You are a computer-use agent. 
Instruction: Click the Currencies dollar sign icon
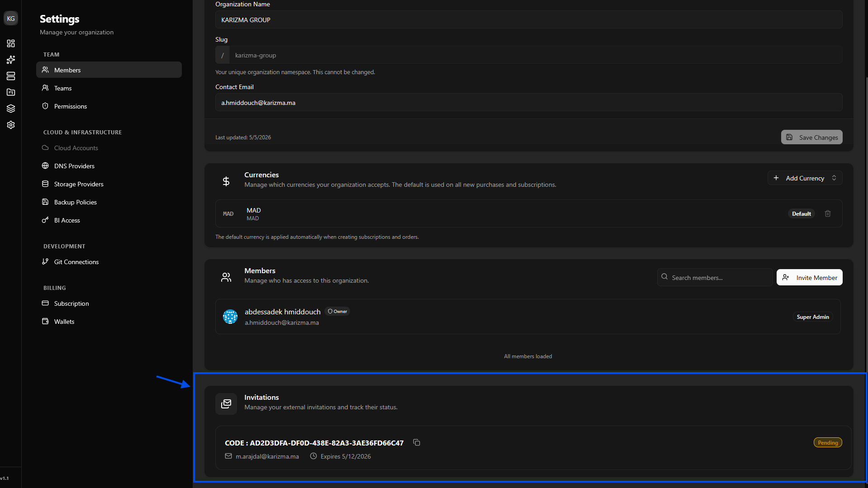[x=226, y=181]
